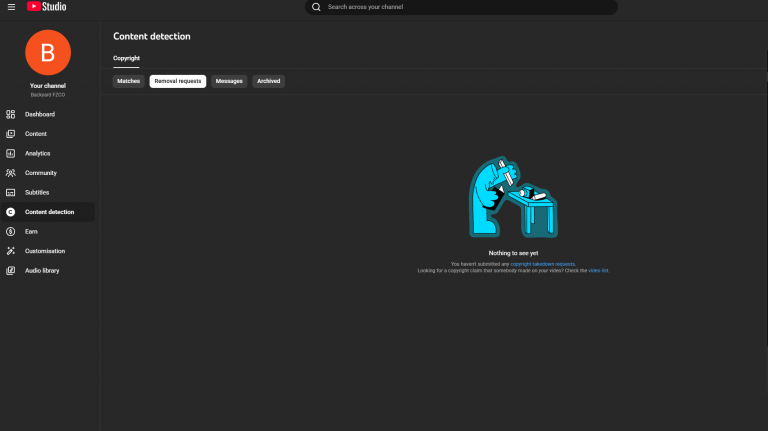768x431 pixels.
Task: Click the YouTube Studio logo
Action: (x=47, y=6)
